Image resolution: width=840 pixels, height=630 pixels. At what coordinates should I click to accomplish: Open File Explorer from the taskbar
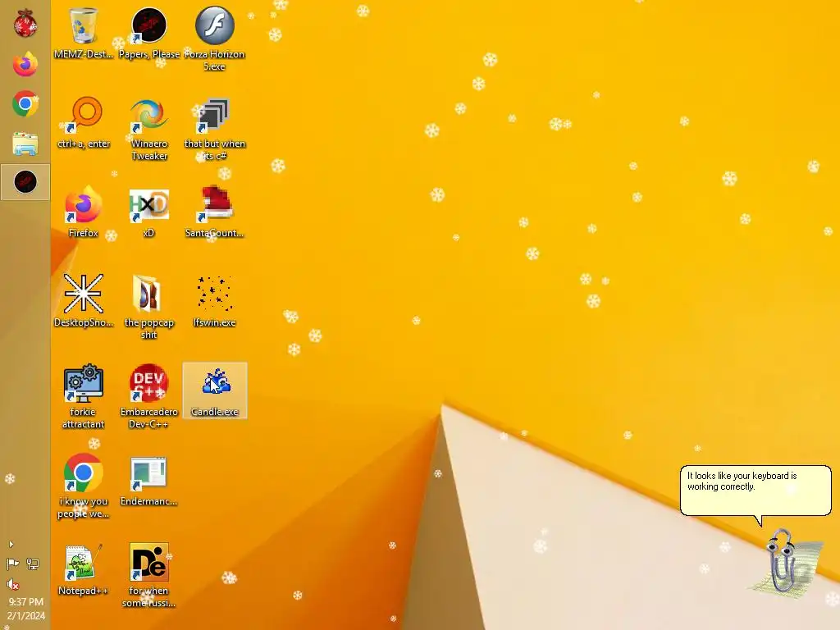point(25,143)
